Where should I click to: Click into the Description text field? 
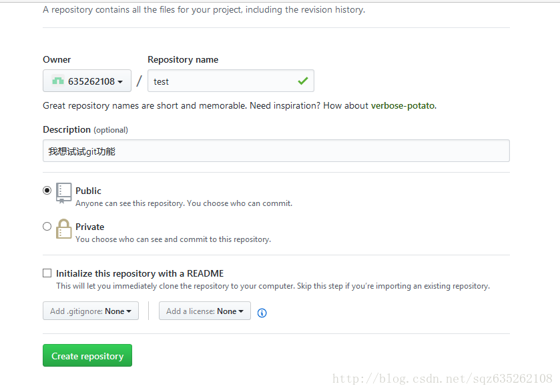pos(276,151)
